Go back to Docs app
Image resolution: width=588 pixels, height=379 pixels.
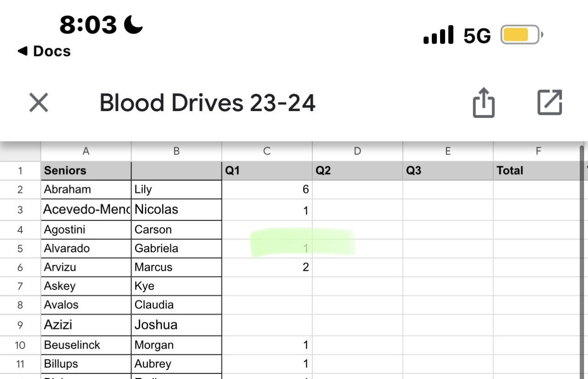[x=45, y=51]
